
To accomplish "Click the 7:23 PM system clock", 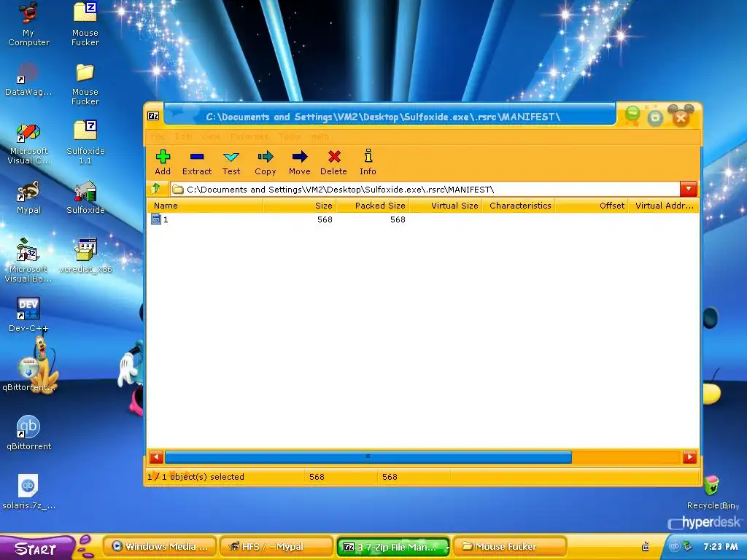I will (720, 547).
